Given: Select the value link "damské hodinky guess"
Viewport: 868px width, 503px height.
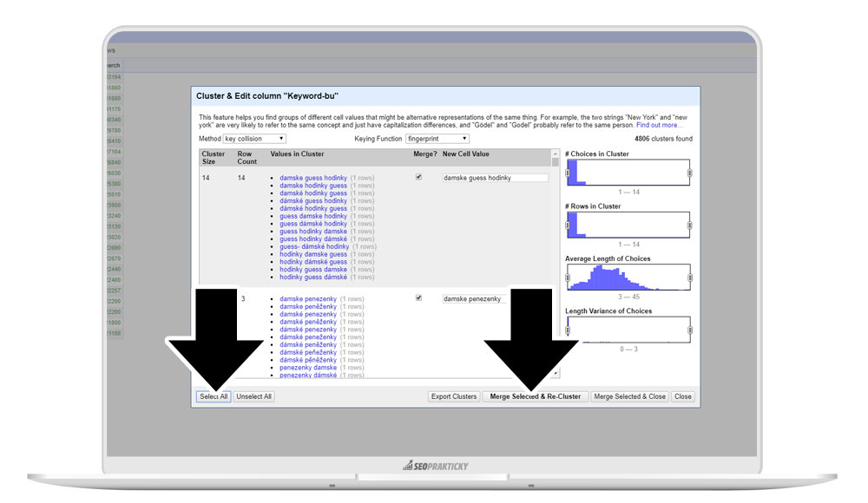Looking at the screenshot, I should [313, 193].
